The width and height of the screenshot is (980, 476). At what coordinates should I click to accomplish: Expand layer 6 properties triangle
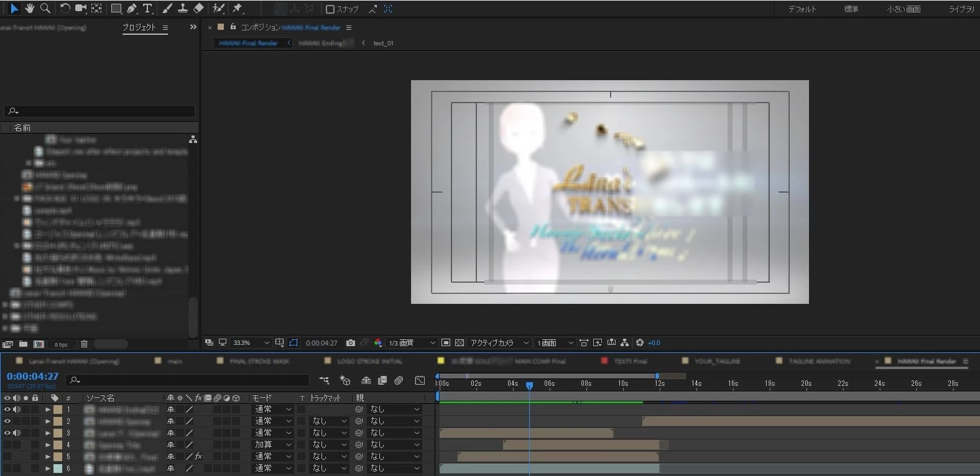click(x=48, y=469)
